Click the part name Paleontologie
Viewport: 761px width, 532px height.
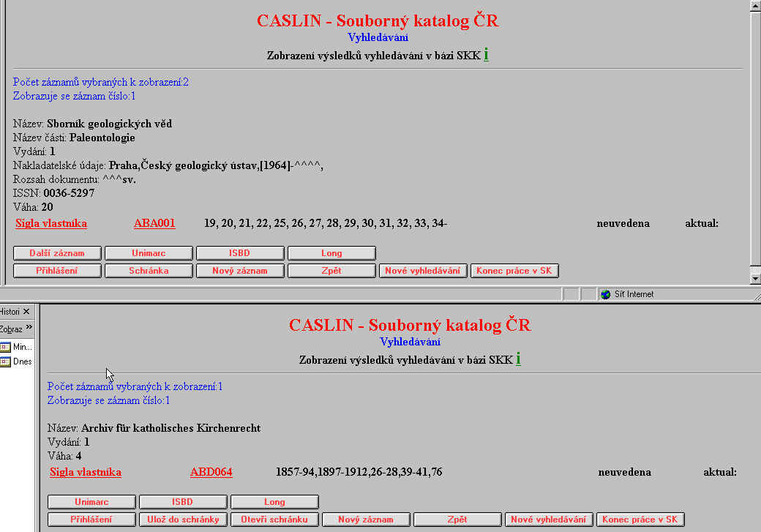pyautogui.click(x=102, y=138)
